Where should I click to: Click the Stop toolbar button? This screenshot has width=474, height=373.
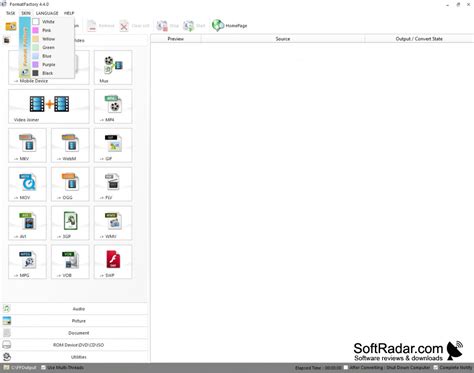pyautogui.click(x=168, y=26)
